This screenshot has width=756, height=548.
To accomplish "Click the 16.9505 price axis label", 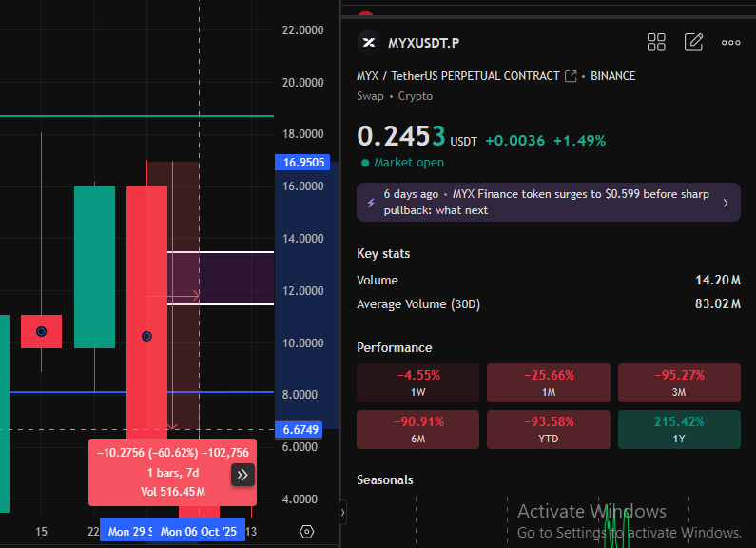I will pyautogui.click(x=302, y=162).
